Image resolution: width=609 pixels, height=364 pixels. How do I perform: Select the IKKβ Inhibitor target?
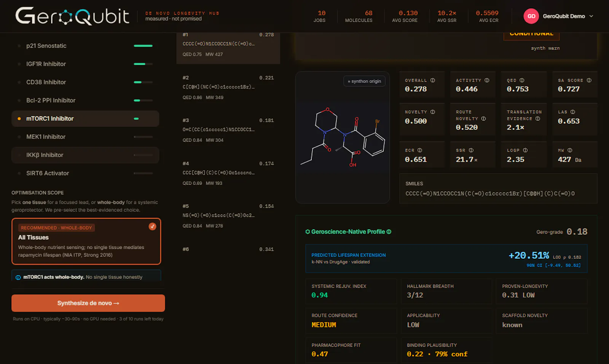pyautogui.click(x=85, y=155)
